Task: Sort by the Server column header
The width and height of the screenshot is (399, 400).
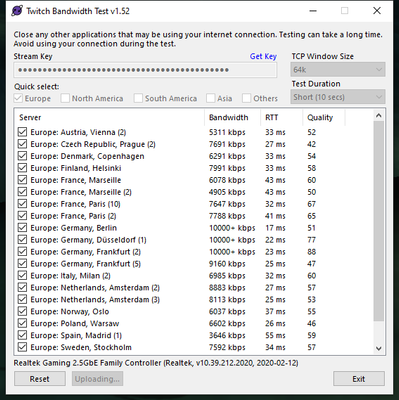Action: click(x=109, y=117)
